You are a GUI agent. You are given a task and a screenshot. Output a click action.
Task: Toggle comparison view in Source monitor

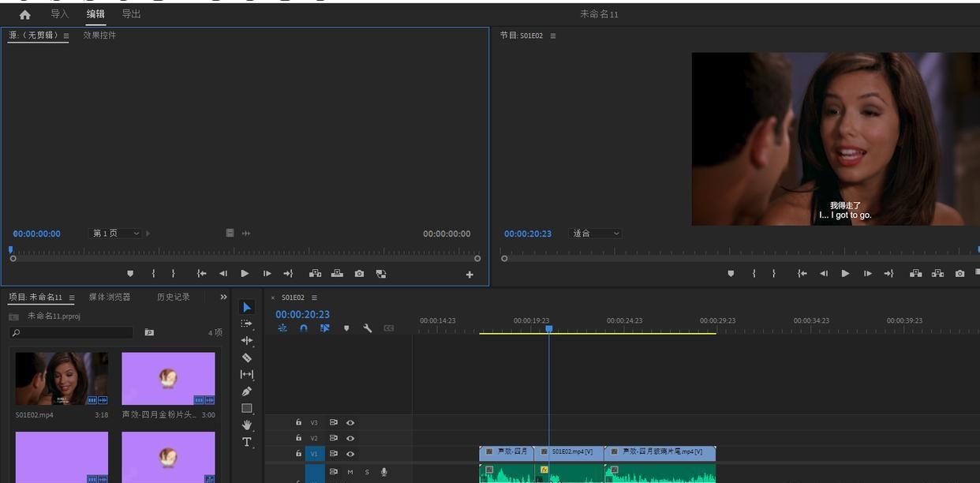[381, 274]
